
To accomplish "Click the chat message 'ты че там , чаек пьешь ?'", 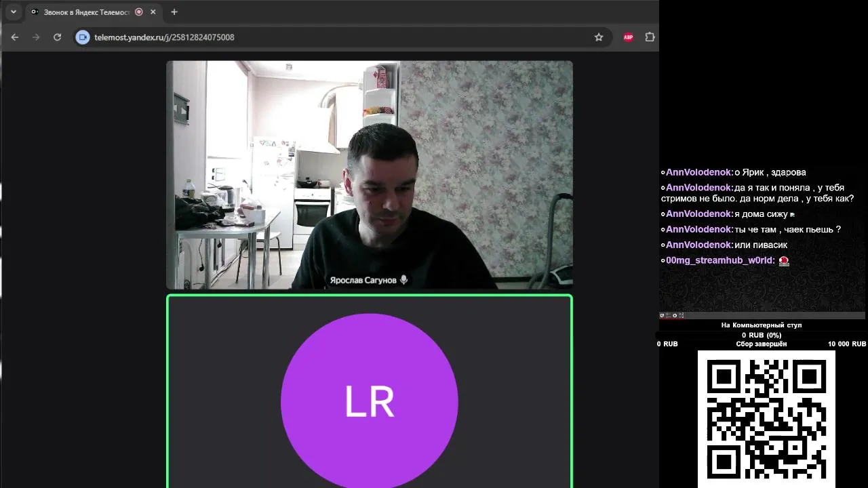I will [x=787, y=229].
